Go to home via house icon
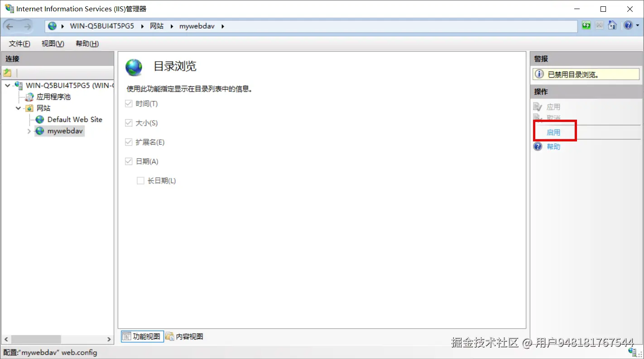Screen dimensions: 644x359 612,25
